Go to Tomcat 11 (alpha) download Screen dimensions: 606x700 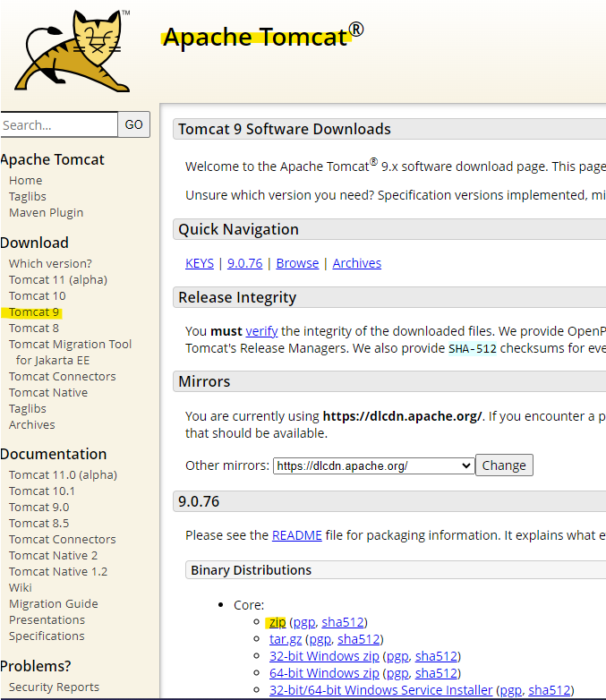point(58,280)
